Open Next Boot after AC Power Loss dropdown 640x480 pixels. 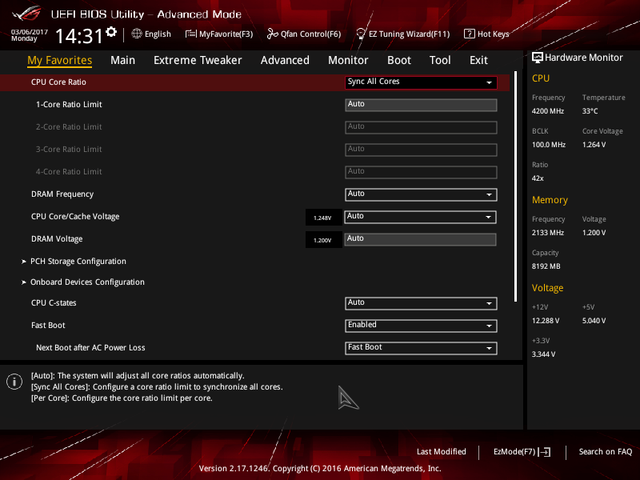coord(421,348)
